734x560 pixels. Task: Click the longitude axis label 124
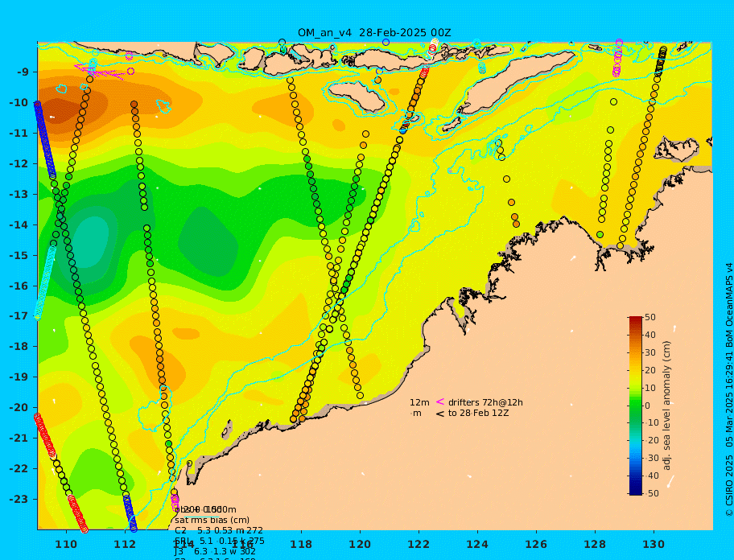pos(477,545)
